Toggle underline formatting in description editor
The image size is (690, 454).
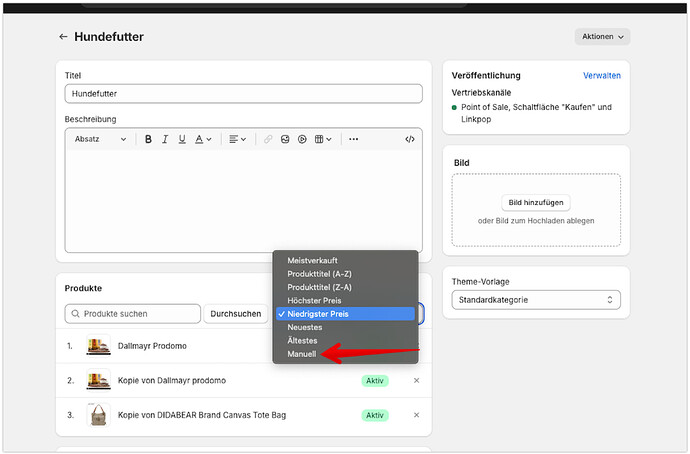[182, 139]
